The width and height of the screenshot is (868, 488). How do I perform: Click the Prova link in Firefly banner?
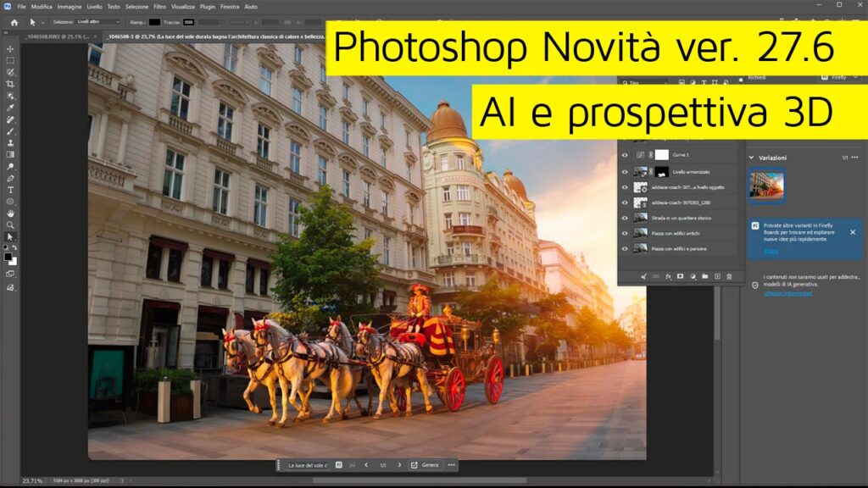[x=771, y=251]
